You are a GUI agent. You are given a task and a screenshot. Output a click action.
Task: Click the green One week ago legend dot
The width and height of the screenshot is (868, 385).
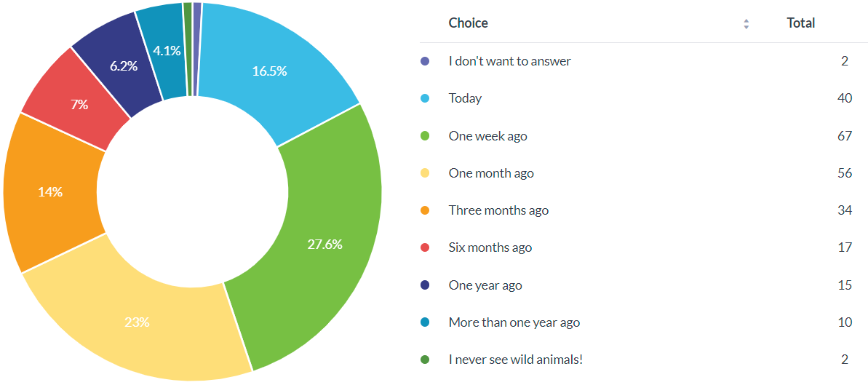click(425, 136)
